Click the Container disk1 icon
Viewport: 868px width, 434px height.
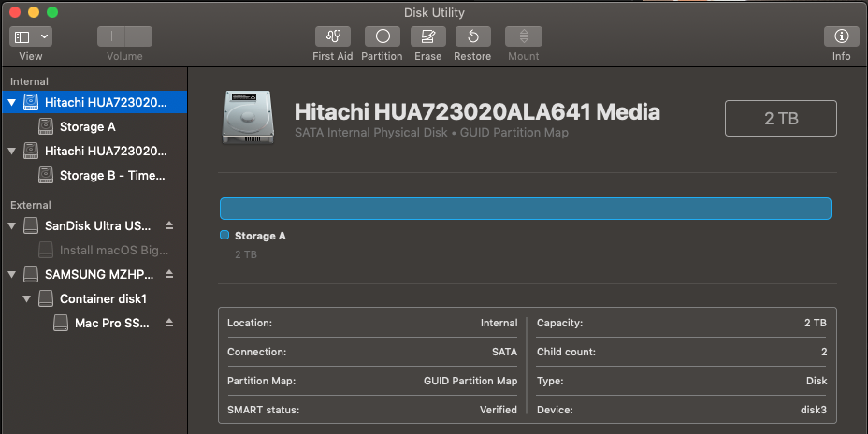46,299
